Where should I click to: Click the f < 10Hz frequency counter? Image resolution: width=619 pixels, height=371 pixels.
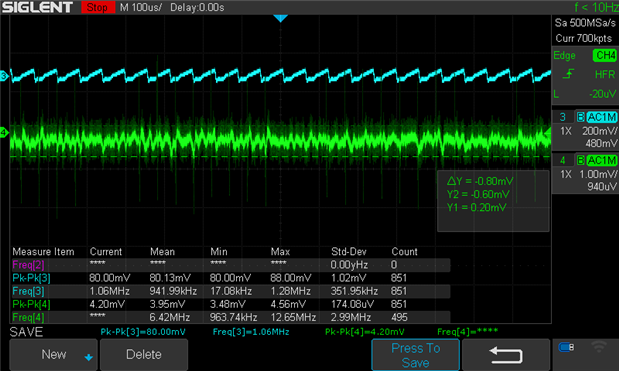point(596,7)
